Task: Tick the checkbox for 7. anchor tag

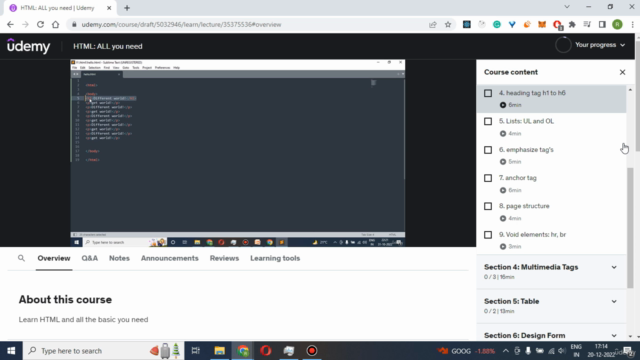Action: click(x=488, y=178)
